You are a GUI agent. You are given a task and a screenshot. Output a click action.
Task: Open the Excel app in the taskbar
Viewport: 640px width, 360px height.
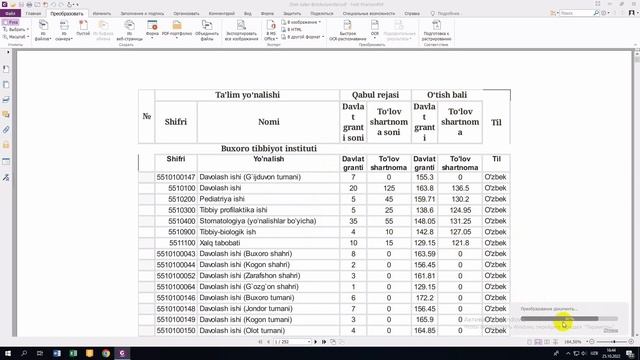pyautogui.click(x=73, y=353)
